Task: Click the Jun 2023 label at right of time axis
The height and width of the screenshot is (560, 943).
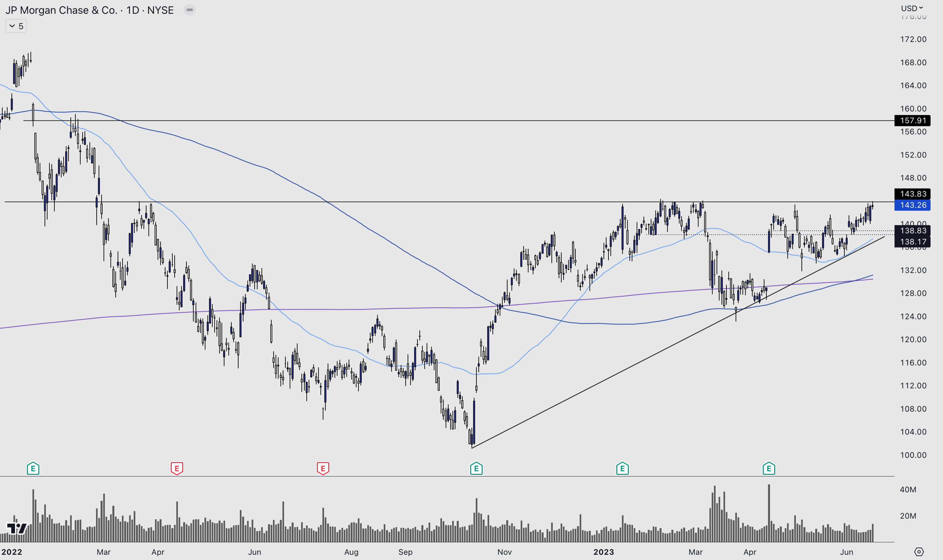Action: coord(846,552)
